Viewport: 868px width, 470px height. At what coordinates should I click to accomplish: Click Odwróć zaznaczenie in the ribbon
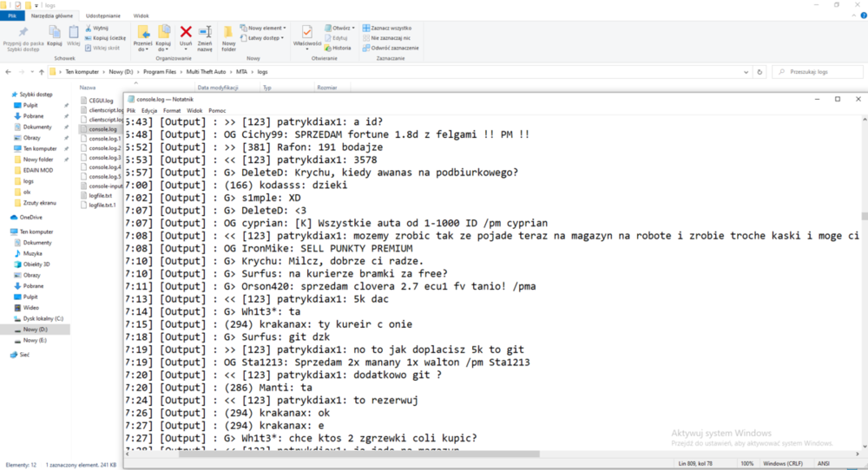[391, 48]
